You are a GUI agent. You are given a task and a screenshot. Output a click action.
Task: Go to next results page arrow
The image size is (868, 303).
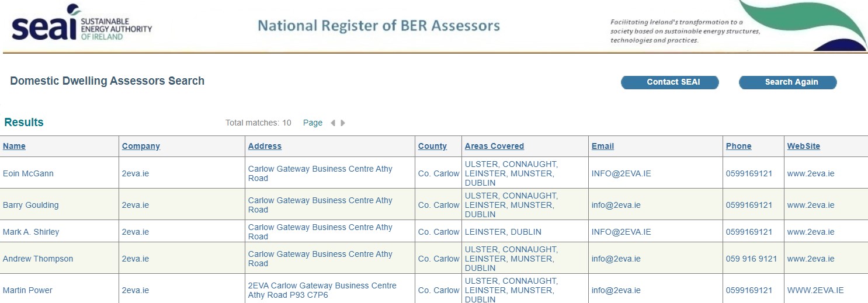tap(343, 123)
